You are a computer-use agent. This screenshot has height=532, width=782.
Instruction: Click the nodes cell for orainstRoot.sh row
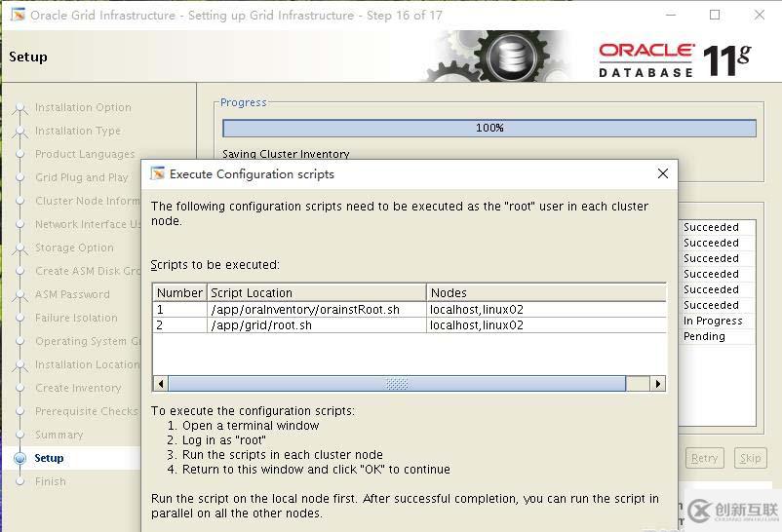point(547,310)
